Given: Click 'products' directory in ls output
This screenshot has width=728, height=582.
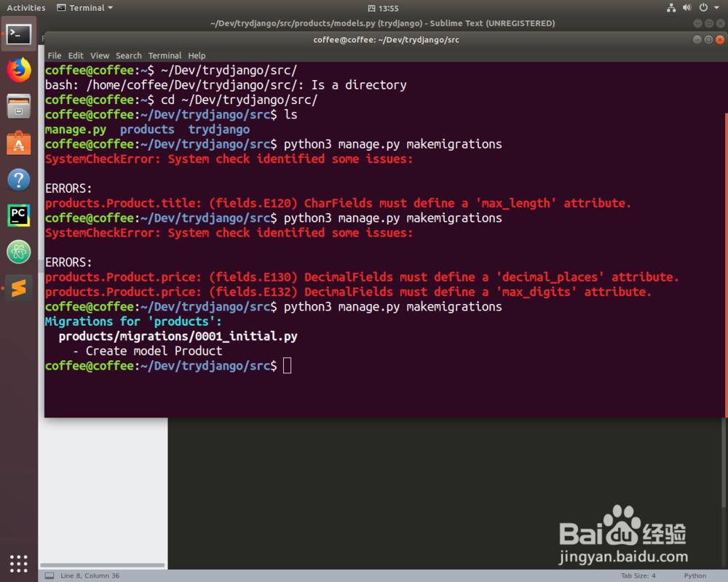Looking at the screenshot, I should click(147, 129).
